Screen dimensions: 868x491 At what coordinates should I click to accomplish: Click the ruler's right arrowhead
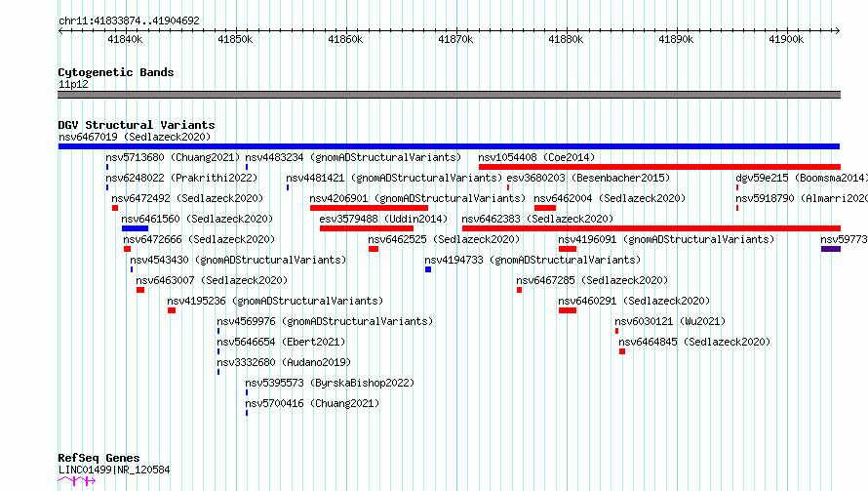(838, 30)
